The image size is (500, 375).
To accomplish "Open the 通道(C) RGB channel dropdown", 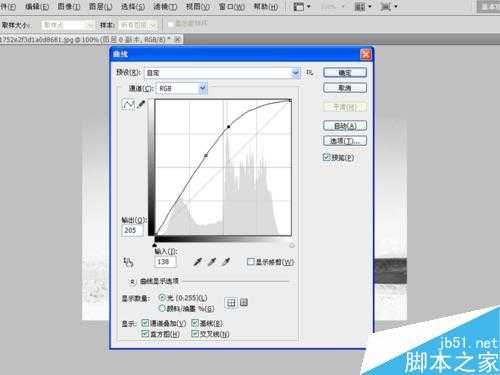I will 182,88.
